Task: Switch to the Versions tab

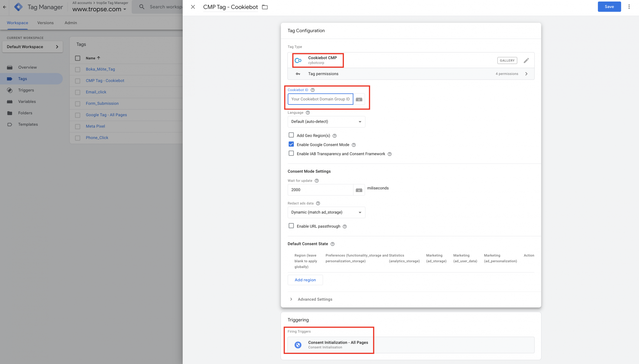Action: pos(45,23)
